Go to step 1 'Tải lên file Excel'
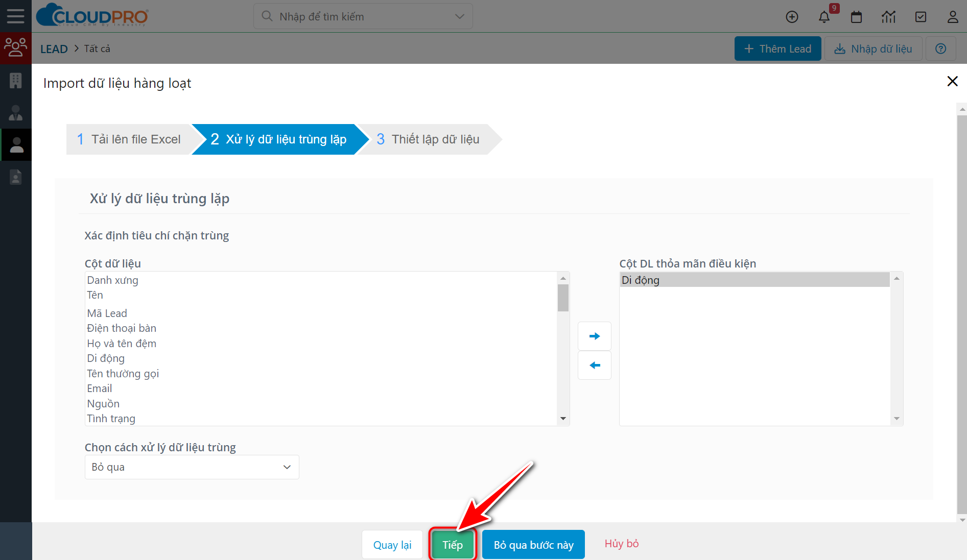 [x=129, y=139]
